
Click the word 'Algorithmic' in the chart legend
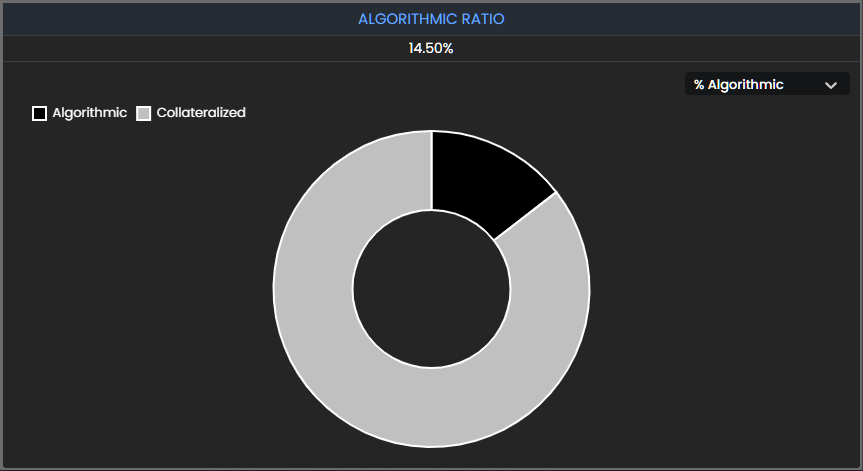tap(89, 113)
